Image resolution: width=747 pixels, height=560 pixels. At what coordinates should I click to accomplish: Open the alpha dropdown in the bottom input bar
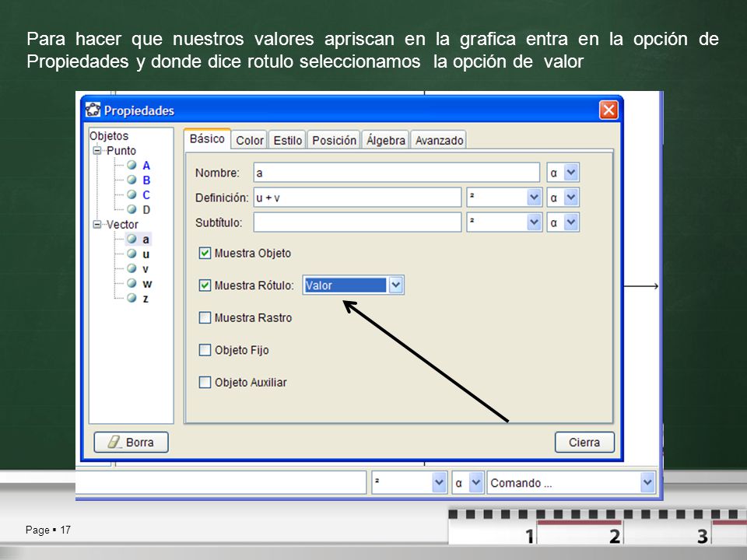pos(476,483)
